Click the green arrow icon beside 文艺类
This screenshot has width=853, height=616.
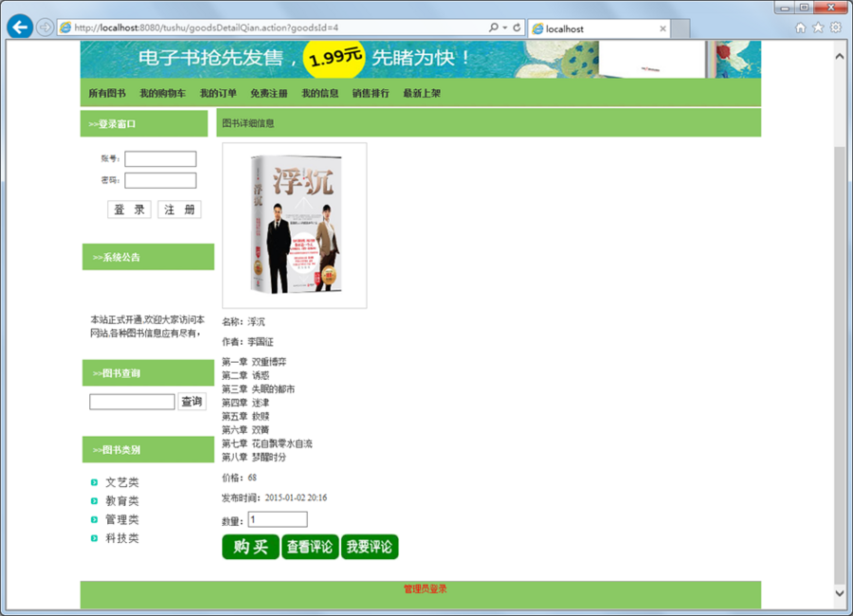pyautogui.click(x=93, y=481)
